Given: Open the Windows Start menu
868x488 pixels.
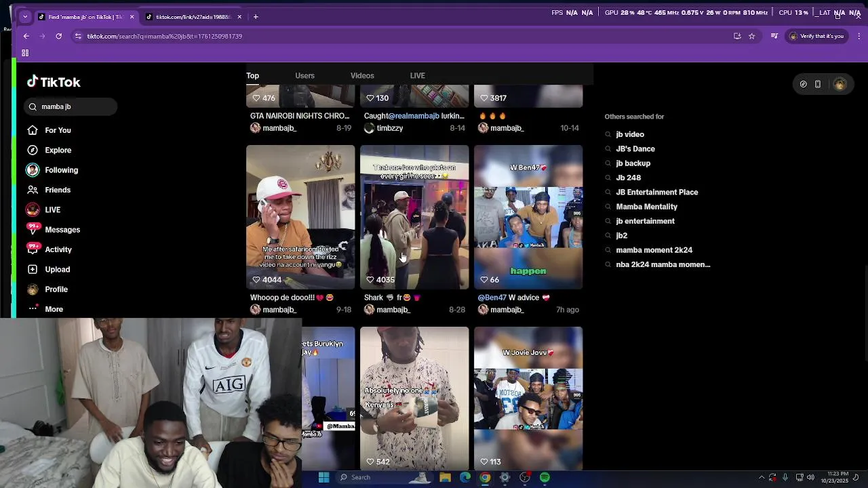Looking at the screenshot, I should pyautogui.click(x=324, y=478).
